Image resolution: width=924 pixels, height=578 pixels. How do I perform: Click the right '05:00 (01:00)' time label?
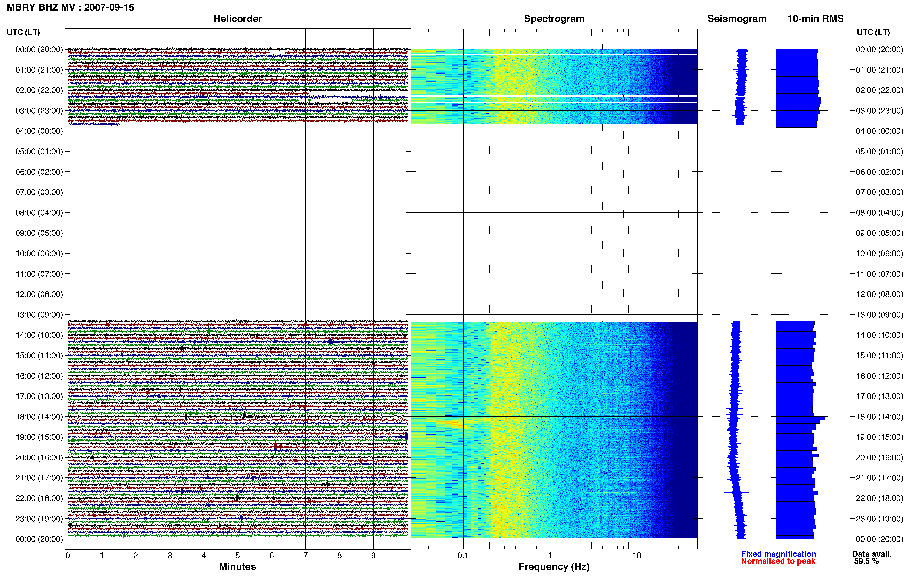click(x=879, y=151)
